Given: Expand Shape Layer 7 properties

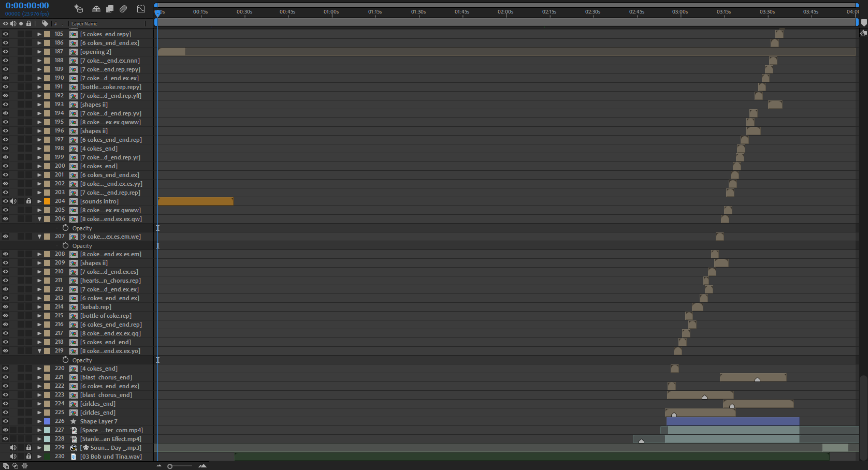Looking at the screenshot, I should [x=39, y=421].
